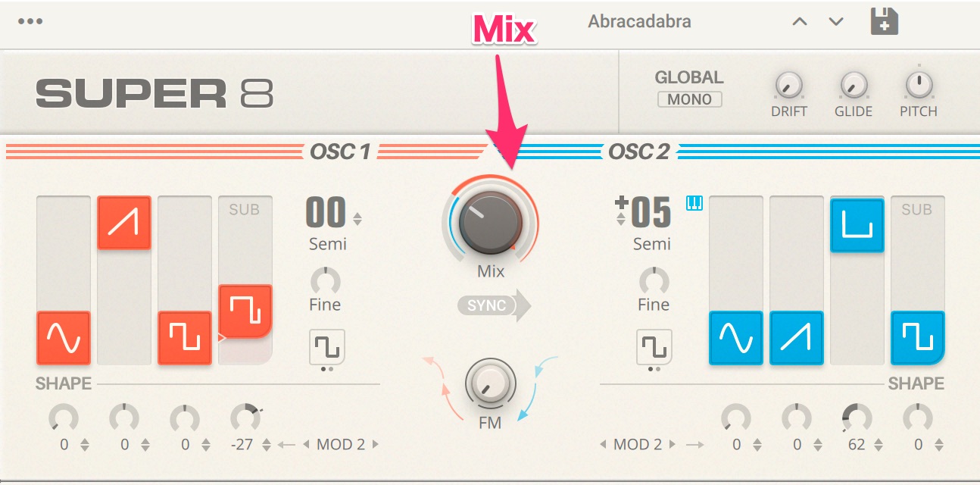Click OSC 1 sub square wave slider handle
The image size is (980, 485).
245,311
